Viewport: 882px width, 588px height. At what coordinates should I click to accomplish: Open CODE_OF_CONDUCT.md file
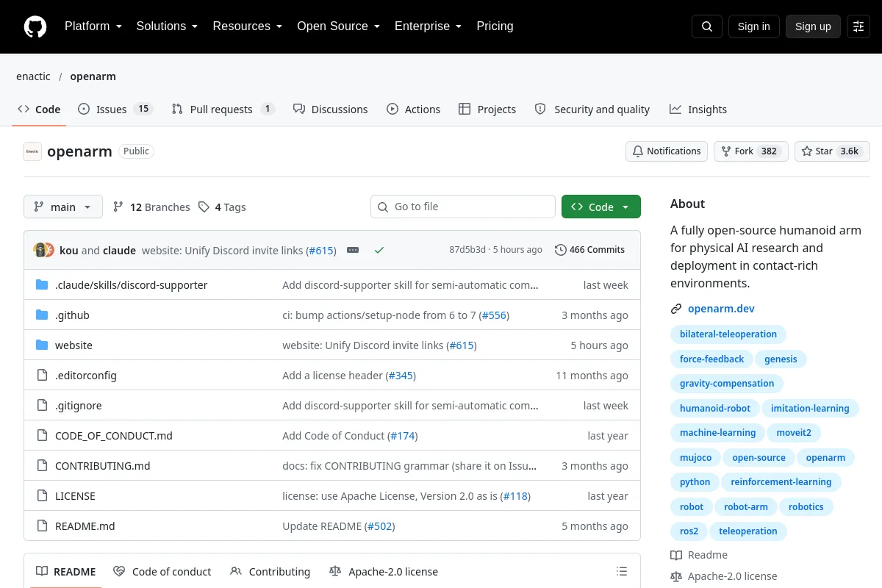114,436
